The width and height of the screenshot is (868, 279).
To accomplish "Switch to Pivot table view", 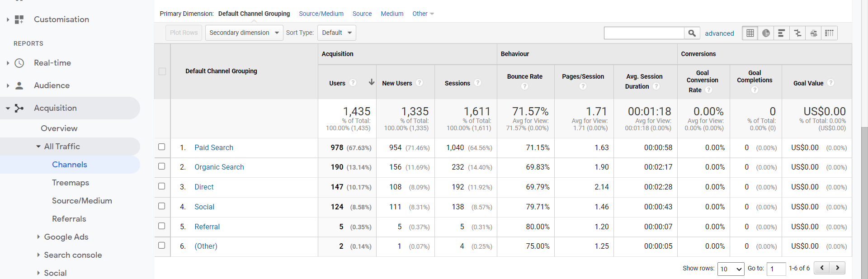I will [x=829, y=33].
